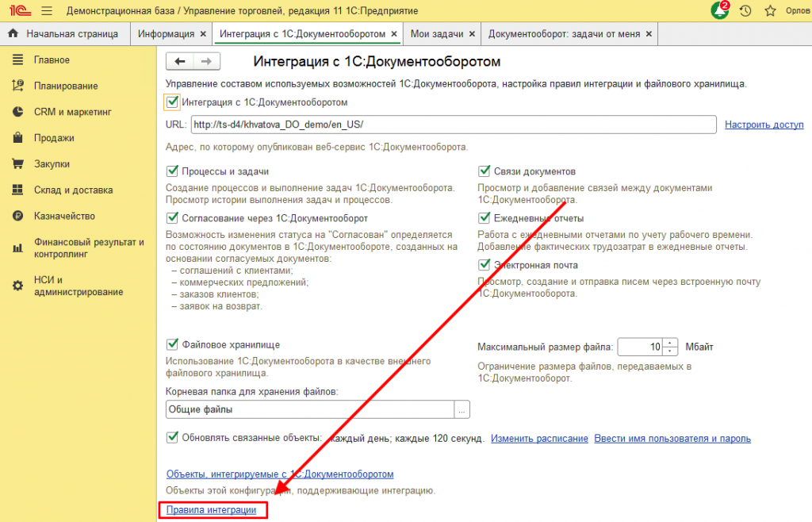
Task: Decrease maximum file size with down arrow
Action: [x=670, y=351]
